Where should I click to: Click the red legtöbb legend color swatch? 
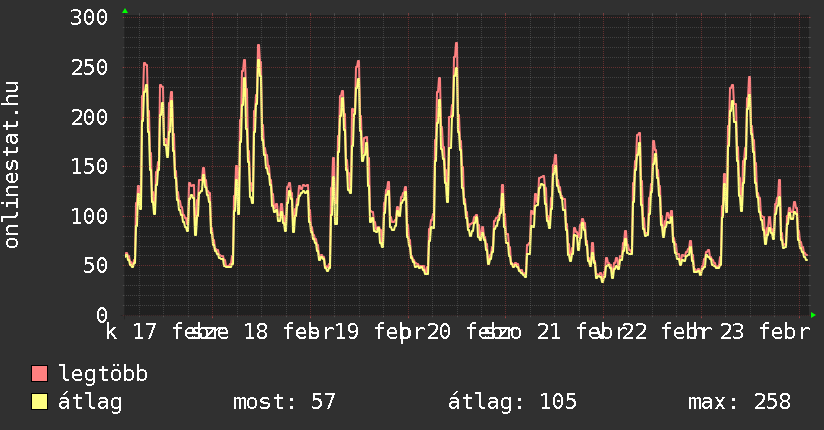click(40, 375)
